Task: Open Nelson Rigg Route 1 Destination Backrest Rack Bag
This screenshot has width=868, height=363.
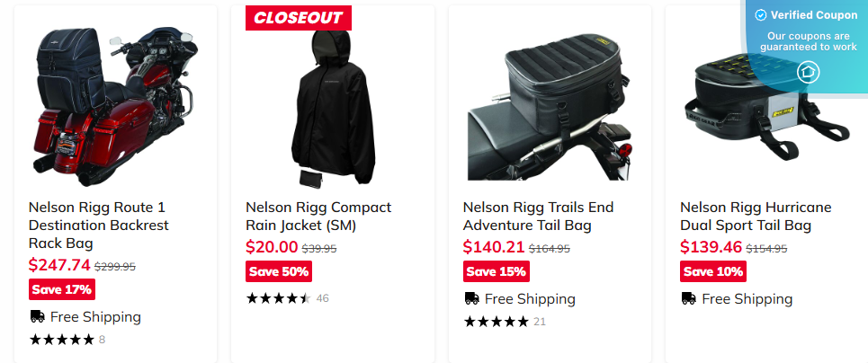Action: [x=98, y=225]
